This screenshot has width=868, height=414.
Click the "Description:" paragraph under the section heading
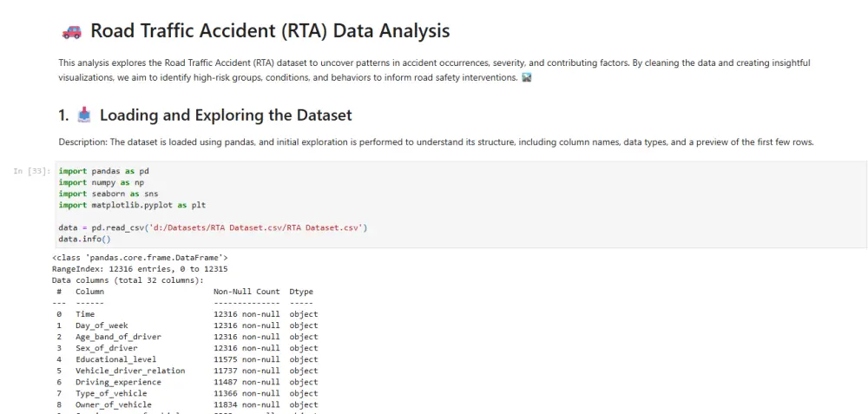436,142
